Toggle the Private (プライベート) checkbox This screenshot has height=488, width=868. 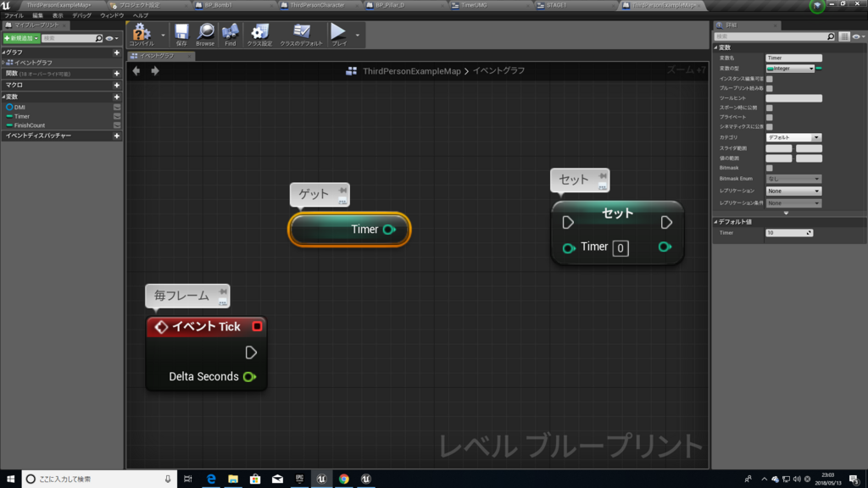[770, 117]
